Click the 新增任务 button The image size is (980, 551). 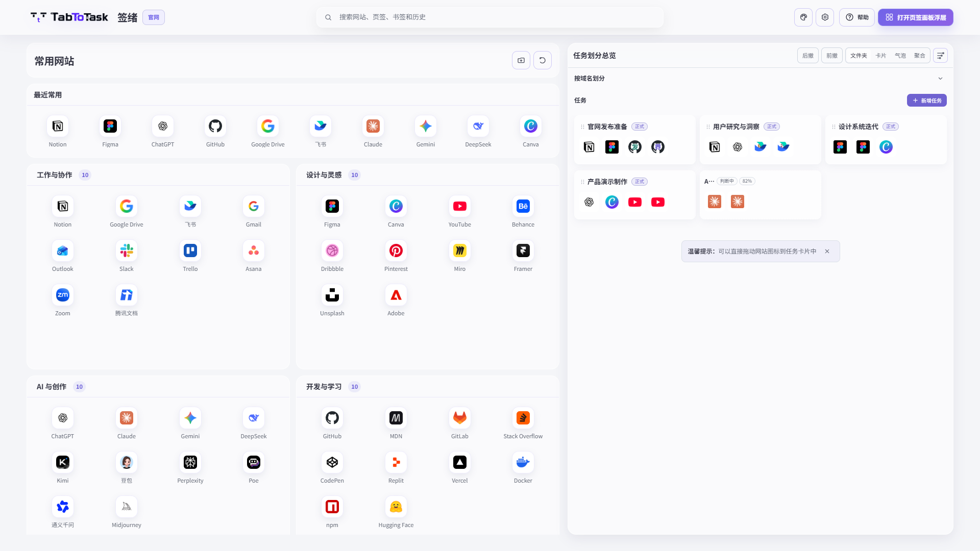pyautogui.click(x=927, y=101)
